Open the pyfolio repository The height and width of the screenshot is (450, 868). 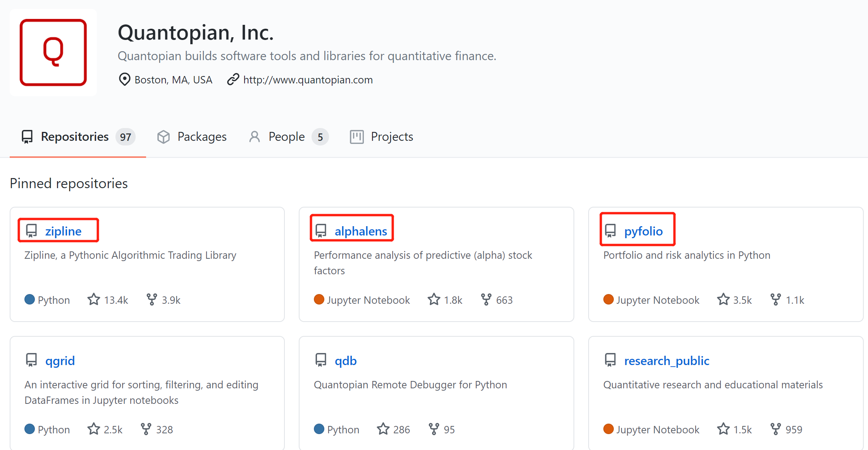pyautogui.click(x=643, y=231)
